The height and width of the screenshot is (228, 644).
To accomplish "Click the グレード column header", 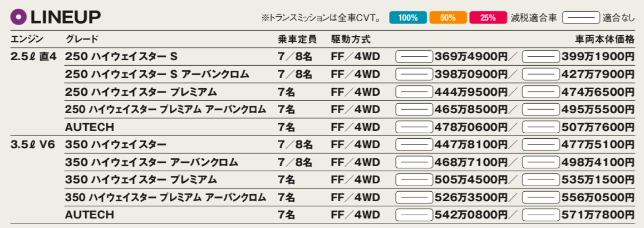I will pos(82,40).
